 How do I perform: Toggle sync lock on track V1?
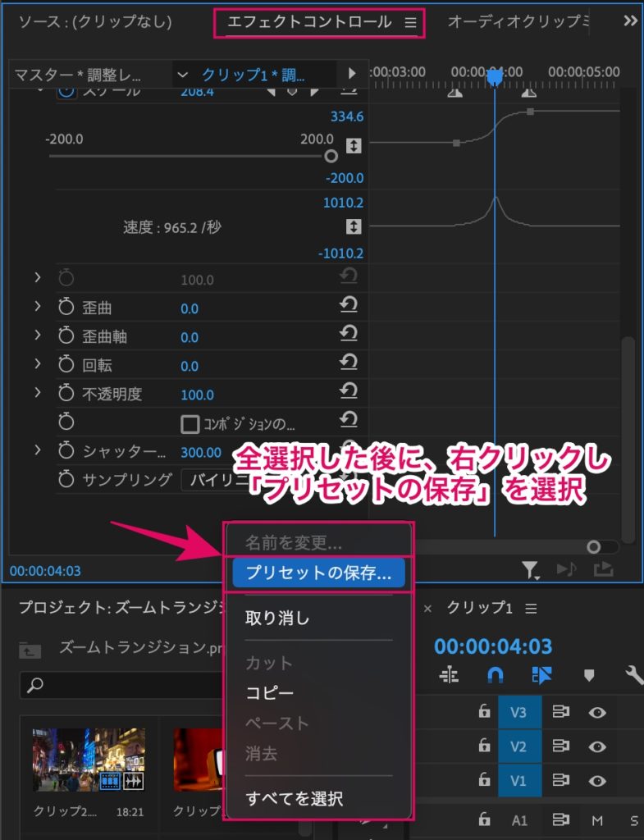pos(561,779)
